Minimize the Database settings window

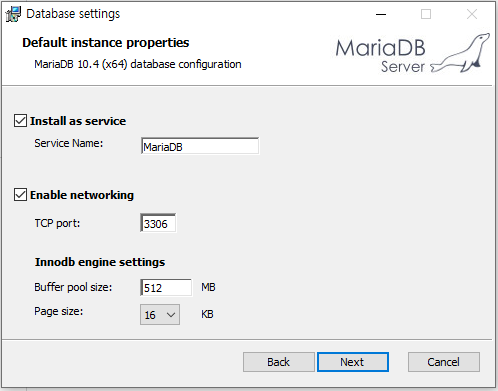click(x=381, y=14)
